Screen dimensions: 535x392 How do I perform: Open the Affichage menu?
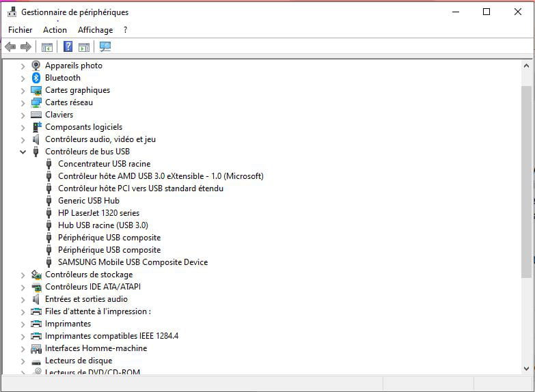95,30
